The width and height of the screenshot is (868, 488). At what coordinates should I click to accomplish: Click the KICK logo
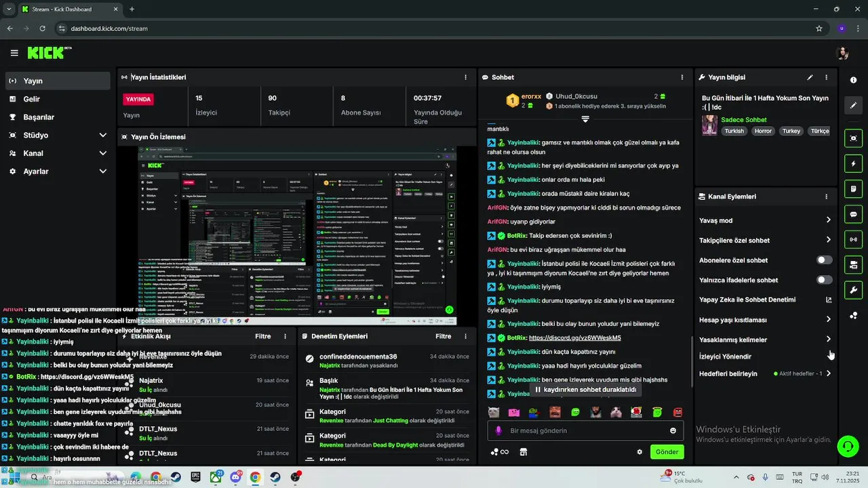(49, 53)
